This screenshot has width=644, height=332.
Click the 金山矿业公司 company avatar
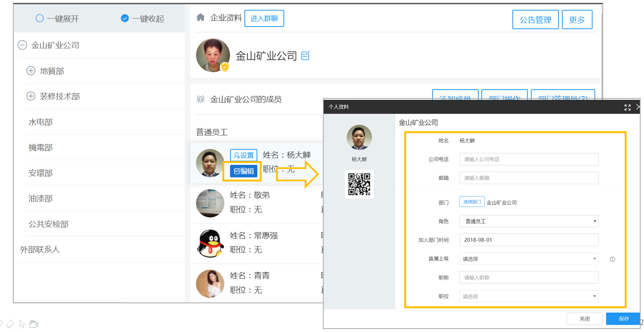point(213,55)
